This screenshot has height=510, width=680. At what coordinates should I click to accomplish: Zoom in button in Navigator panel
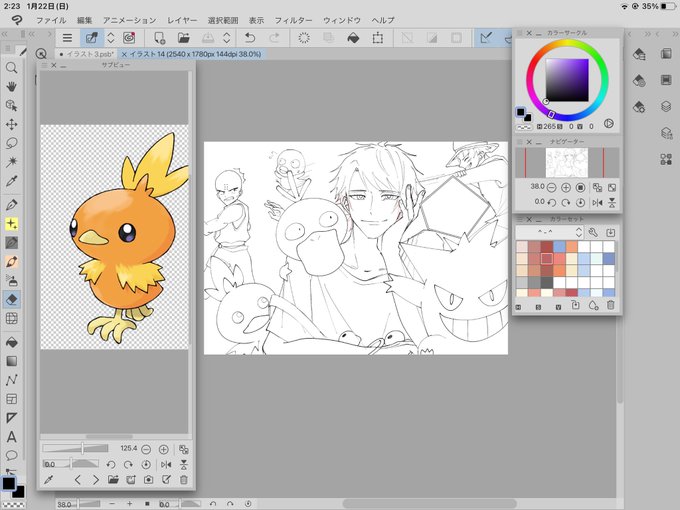pyautogui.click(x=566, y=187)
